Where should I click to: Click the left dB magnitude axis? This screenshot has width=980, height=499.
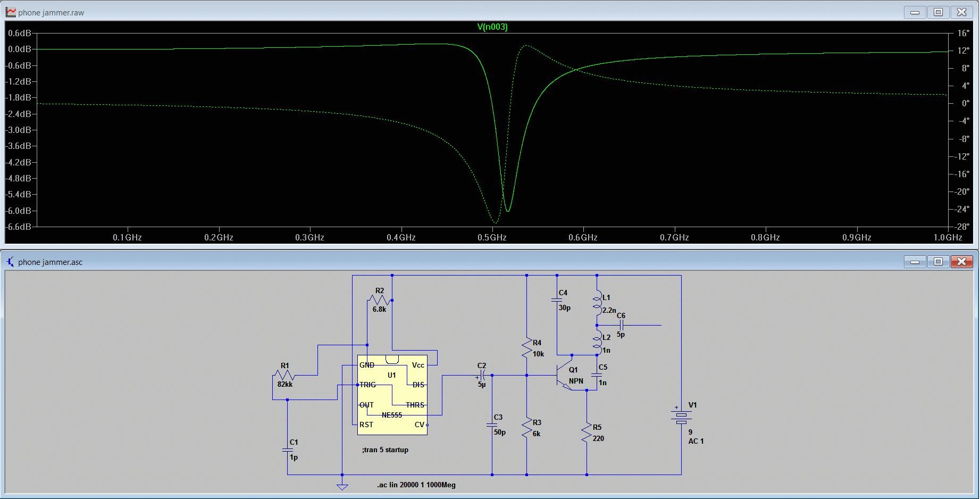[19, 130]
